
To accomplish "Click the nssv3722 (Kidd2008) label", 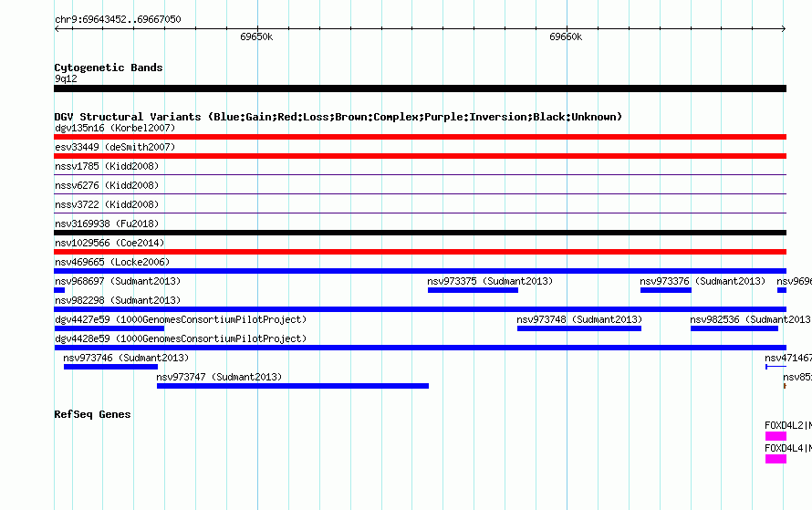I will tap(107, 204).
